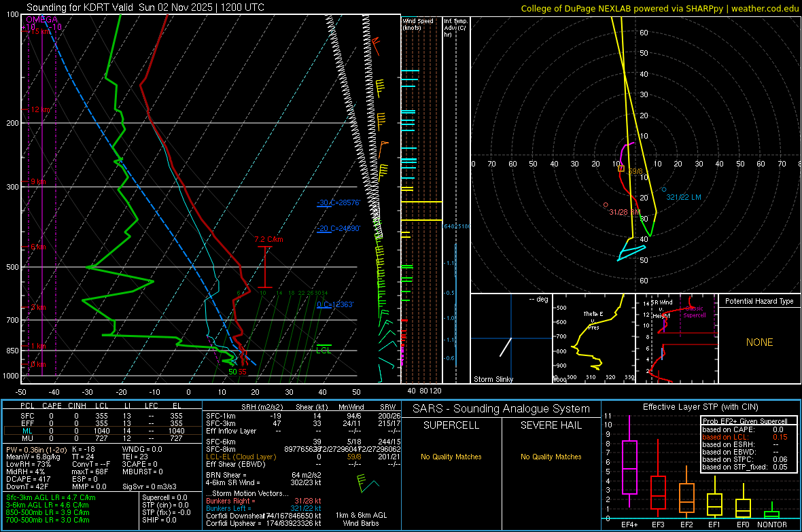Click the 'Theta-E v. Pres' inset label
The image size is (802, 532).
[x=593, y=320]
